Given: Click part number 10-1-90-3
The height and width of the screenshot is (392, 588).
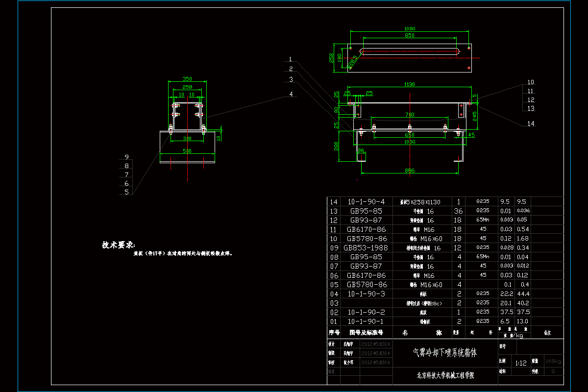Looking at the screenshot, I should pyautogui.click(x=367, y=294).
